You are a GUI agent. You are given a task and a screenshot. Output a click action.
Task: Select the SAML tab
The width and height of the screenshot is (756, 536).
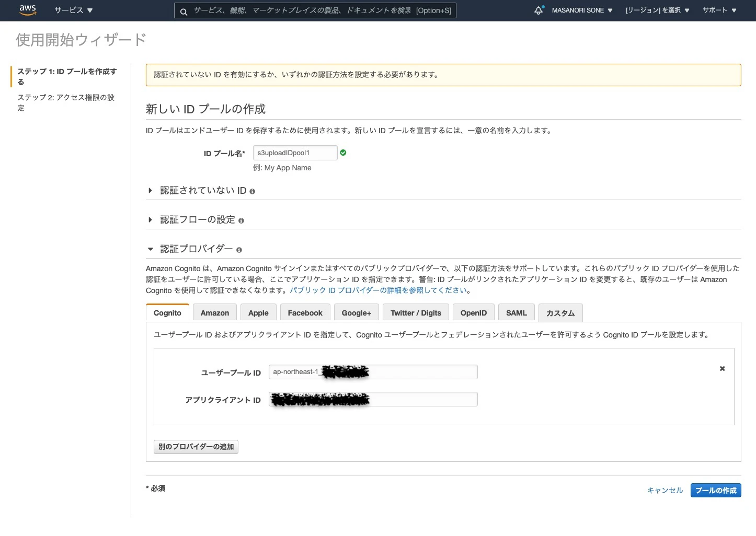[516, 312]
